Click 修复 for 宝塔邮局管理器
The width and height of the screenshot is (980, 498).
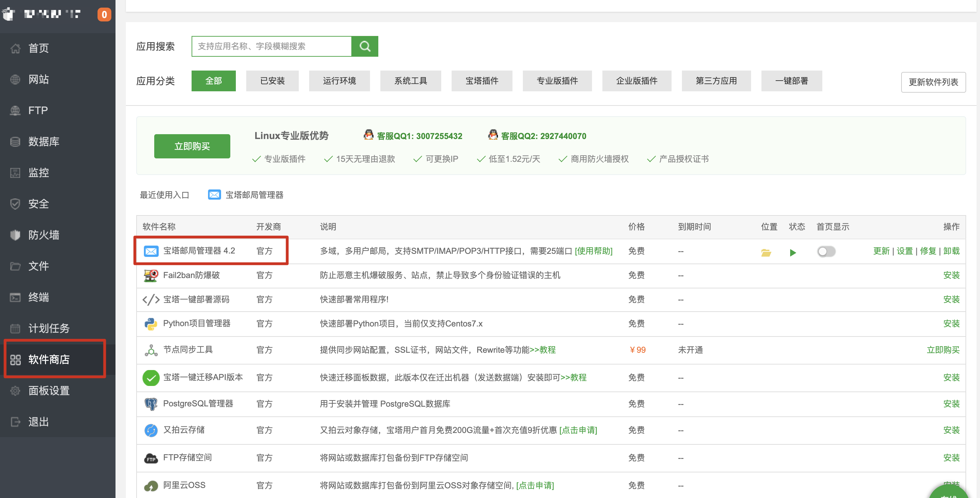[928, 251]
